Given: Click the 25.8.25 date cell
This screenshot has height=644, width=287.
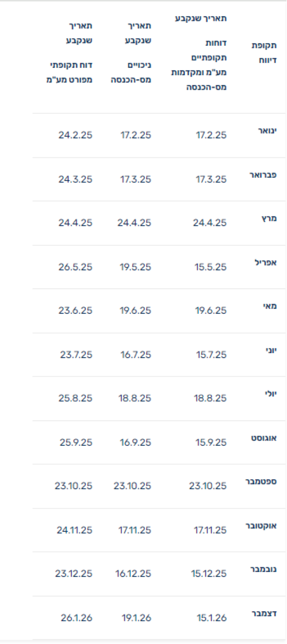Looking at the screenshot, I should point(76,398).
